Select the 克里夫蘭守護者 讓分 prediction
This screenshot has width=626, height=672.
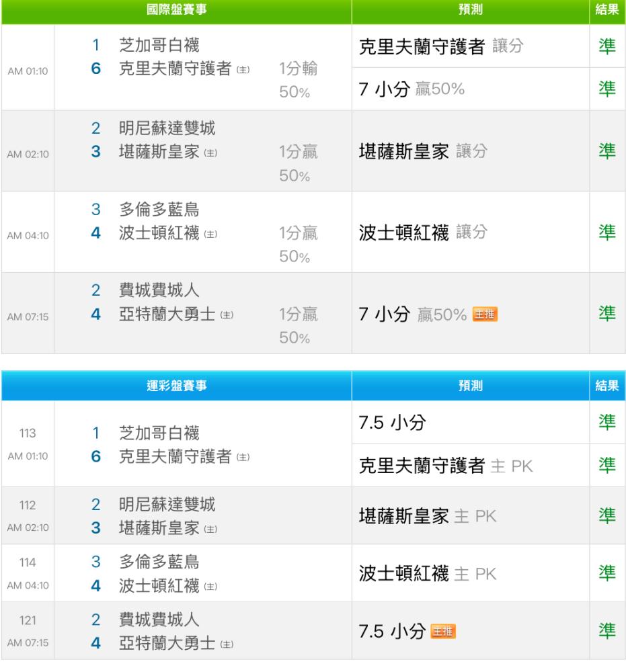pos(441,46)
